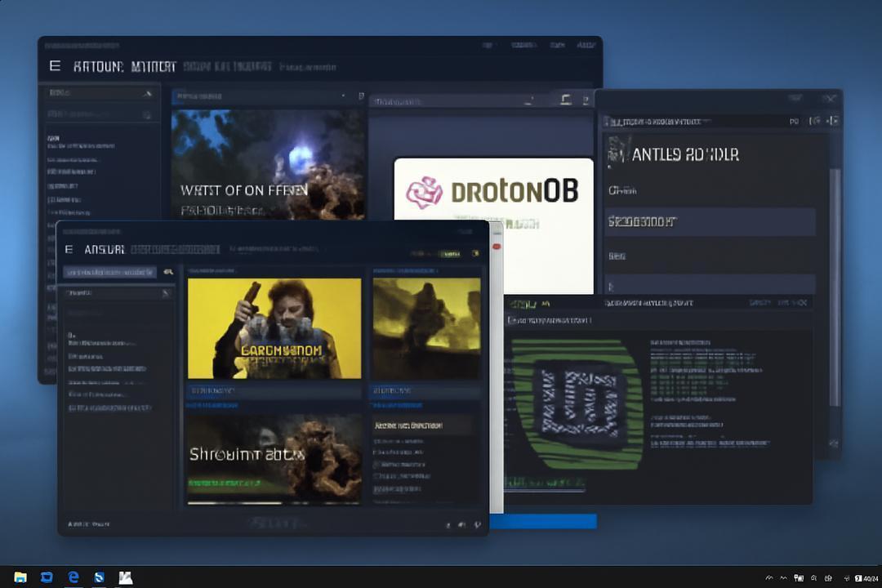Click the clock in the system tray
The image size is (882, 588).
pyautogui.click(x=871, y=578)
